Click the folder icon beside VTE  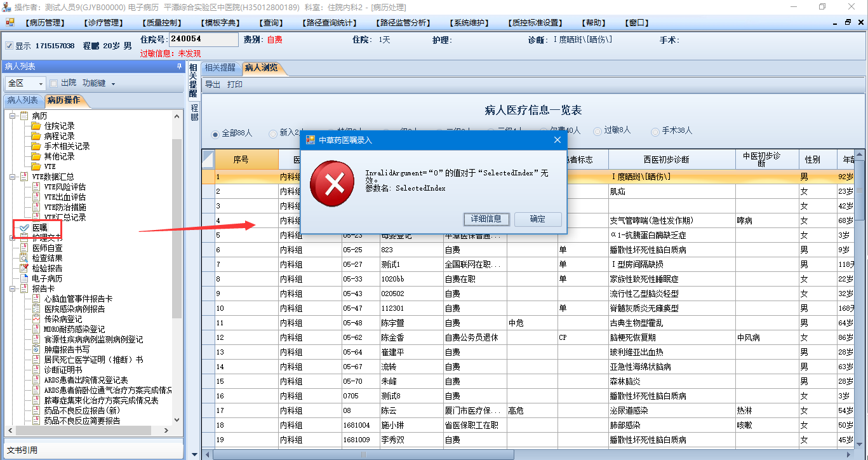click(36, 166)
